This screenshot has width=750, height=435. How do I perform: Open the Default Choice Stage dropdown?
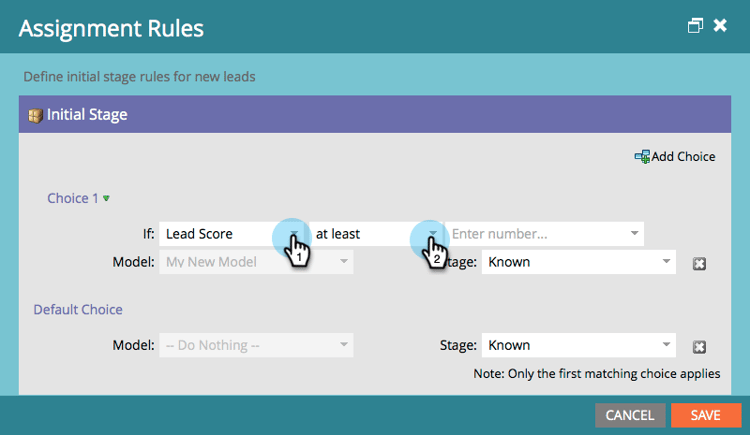(x=666, y=345)
